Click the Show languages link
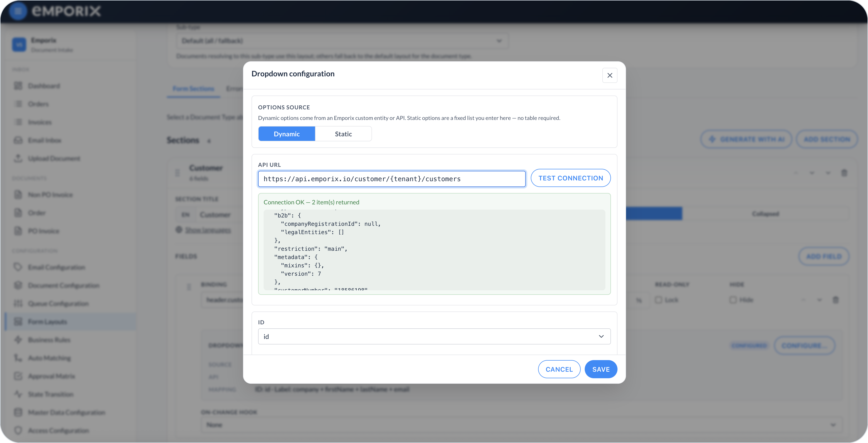 tap(208, 230)
